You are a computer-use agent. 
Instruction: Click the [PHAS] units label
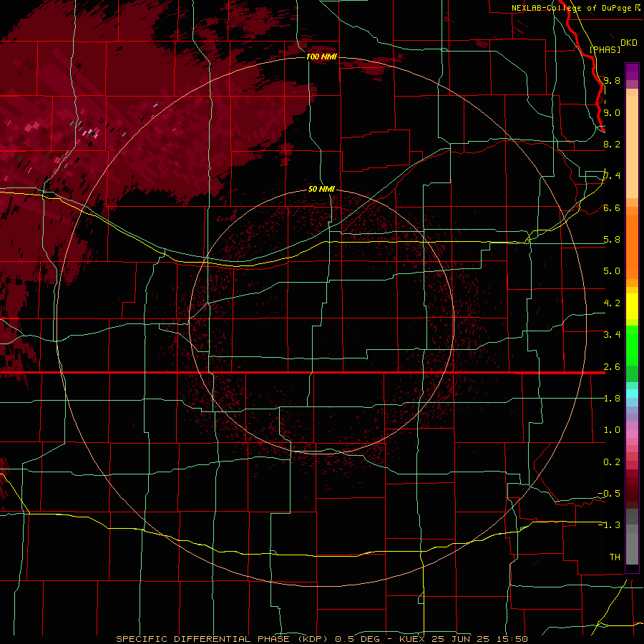click(x=605, y=49)
